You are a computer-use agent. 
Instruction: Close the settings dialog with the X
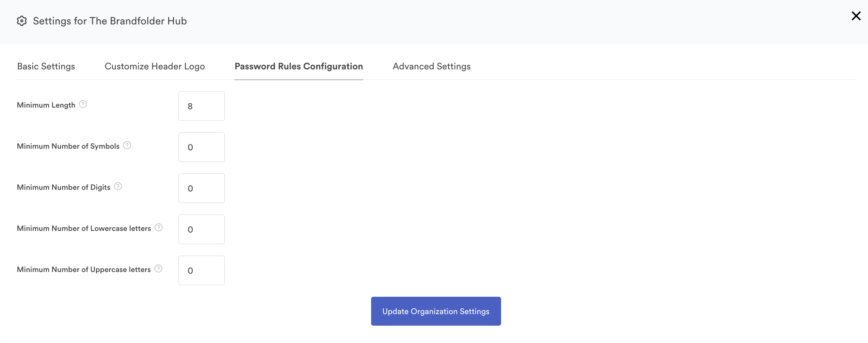[856, 16]
